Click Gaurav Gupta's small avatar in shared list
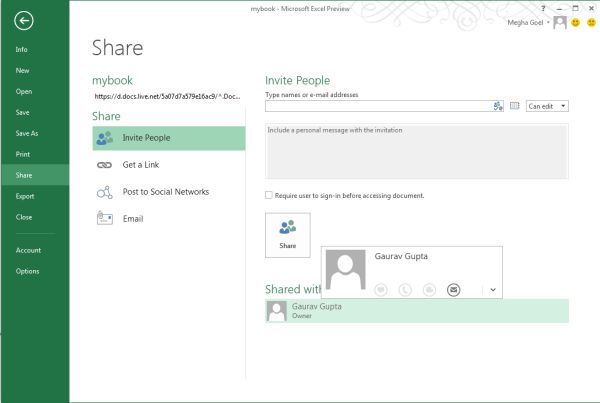Viewport: 600px width, 403px height. (x=277, y=311)
